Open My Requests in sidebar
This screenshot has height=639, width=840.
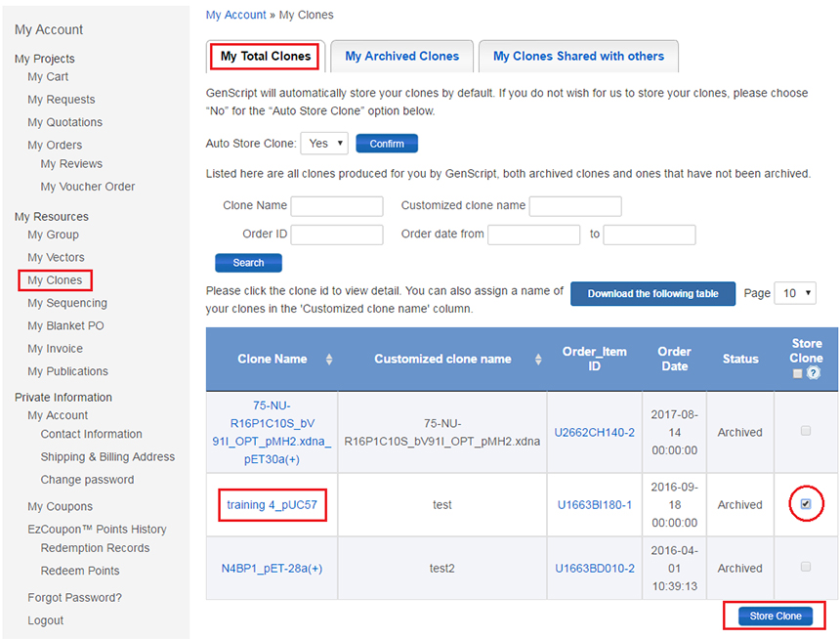[62, 100]
